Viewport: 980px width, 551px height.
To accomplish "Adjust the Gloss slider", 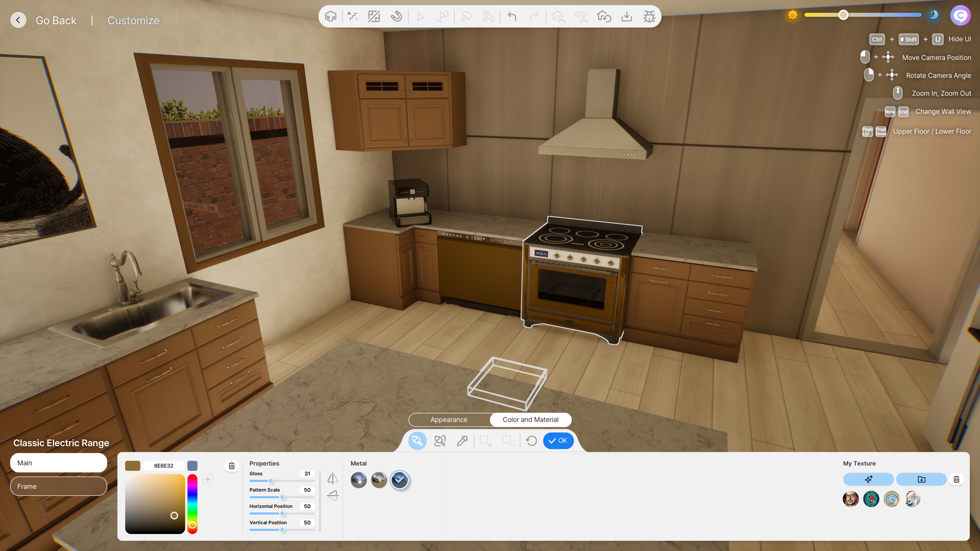I will coord(271,481).
